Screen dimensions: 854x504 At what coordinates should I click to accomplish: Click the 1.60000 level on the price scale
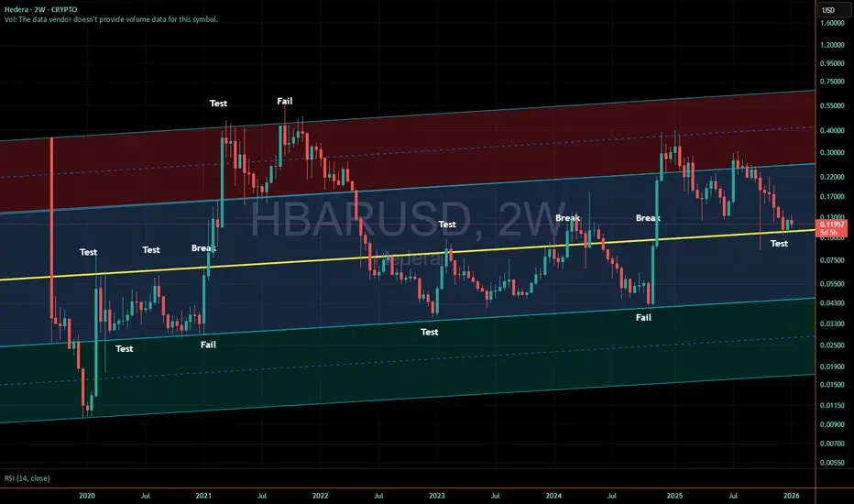click(x=832, y=23)
